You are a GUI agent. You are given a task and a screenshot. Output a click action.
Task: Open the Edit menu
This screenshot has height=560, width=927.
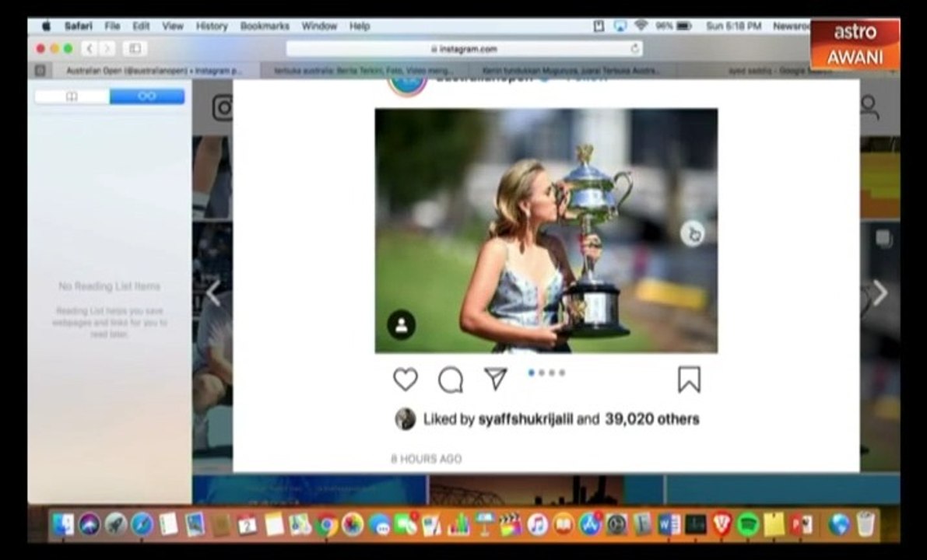point(141,26)
